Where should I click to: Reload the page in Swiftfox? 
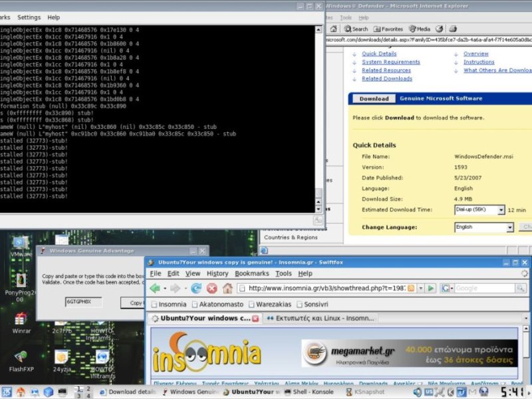coord(196,289)
